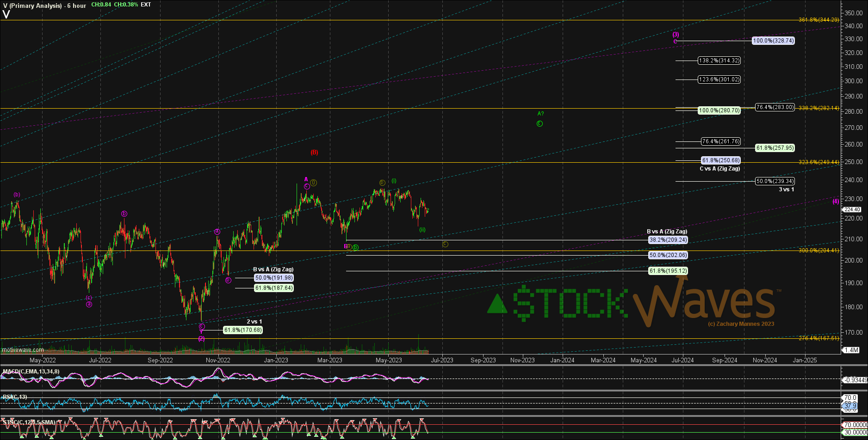Select the green "A?" wave label
Screen dimensions: 868x440
(540, 114)
